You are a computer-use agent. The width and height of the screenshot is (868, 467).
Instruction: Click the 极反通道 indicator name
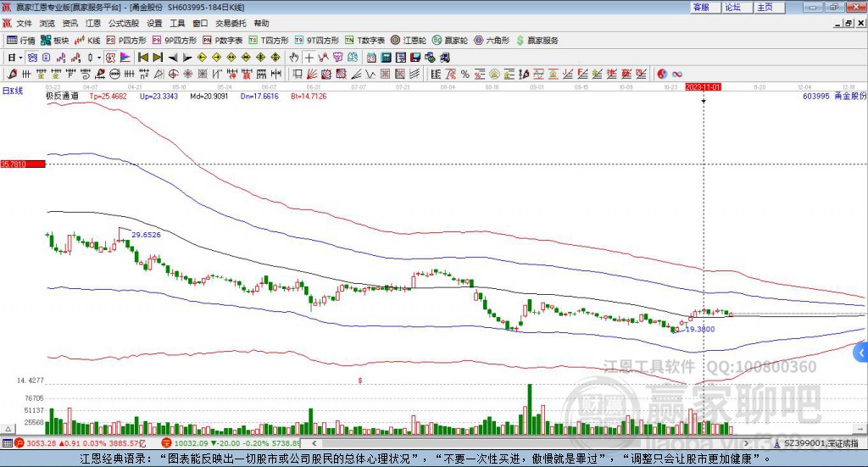pos(62,96)
